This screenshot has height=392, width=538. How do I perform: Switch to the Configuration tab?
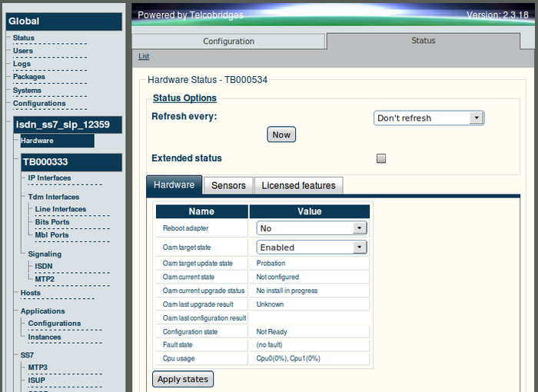tap(228, 42)
